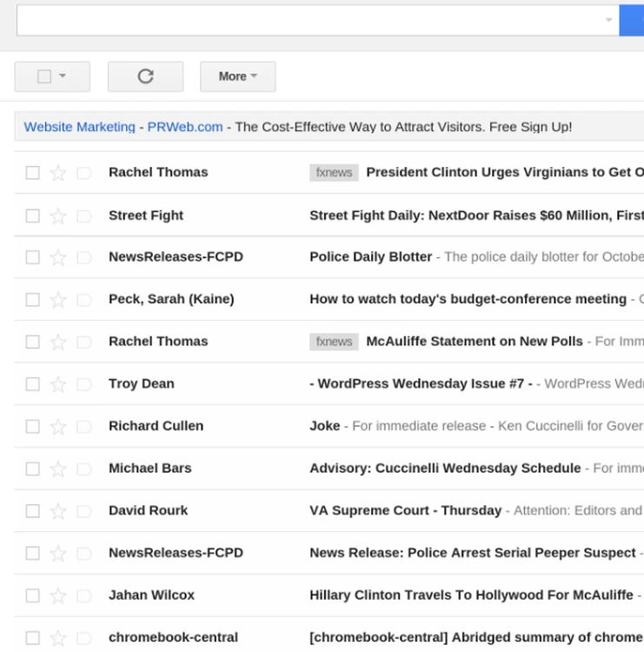Mark Michael Bars email as important
Viewport: 644px width, 652px height.
[x=84, y=469]
